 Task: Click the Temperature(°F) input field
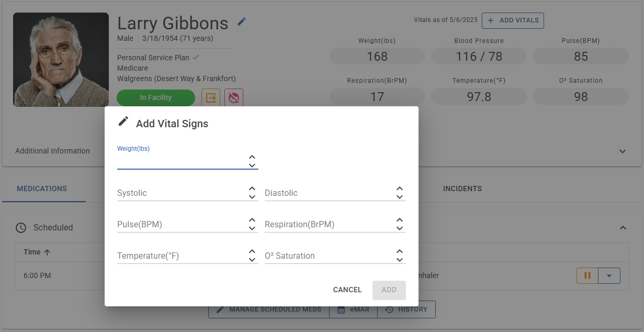181,256
